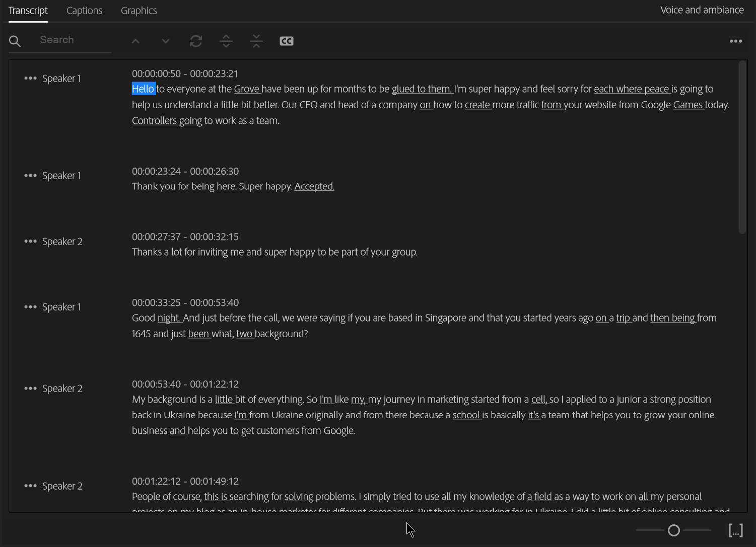Viewport: 756px width, 547px height.
Task: Open the panel options ellipsis menu
Action: (x=736, y=41)
